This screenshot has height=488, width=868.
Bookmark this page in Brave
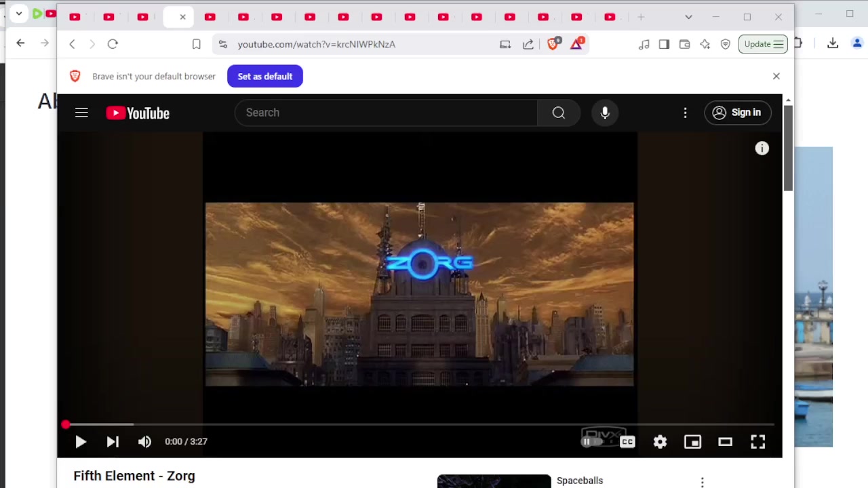[x=196, y=44]
